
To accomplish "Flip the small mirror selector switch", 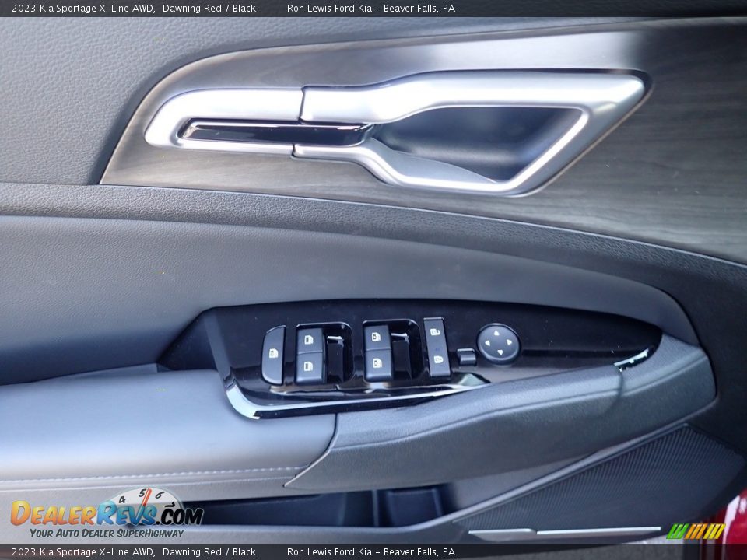I will (x=465, y=357).
